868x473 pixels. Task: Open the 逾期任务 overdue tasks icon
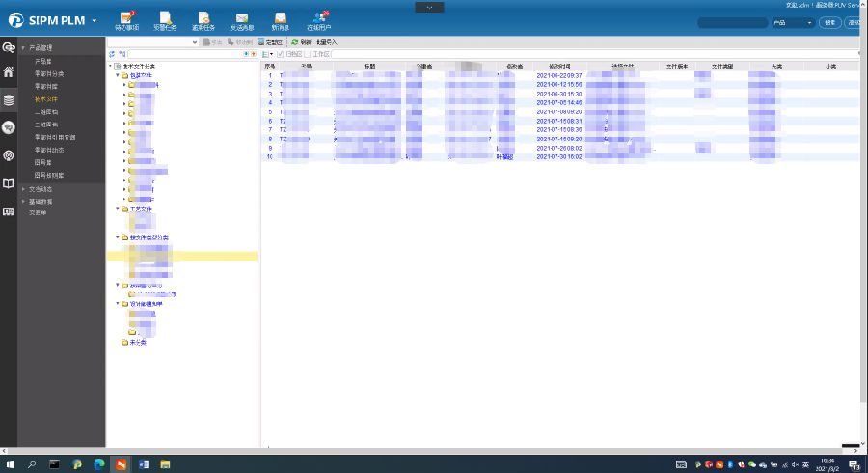point(203,20)
